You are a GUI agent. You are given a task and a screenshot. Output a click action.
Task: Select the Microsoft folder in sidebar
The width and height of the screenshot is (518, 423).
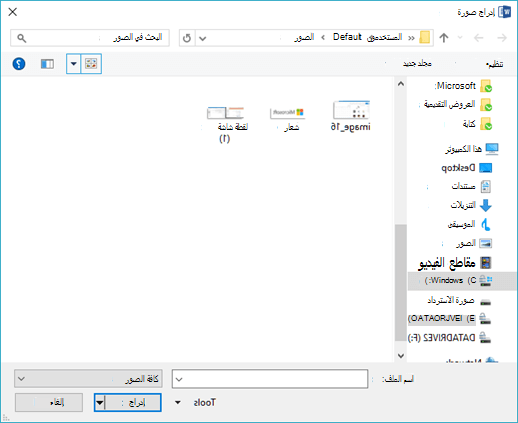(463, 86)
